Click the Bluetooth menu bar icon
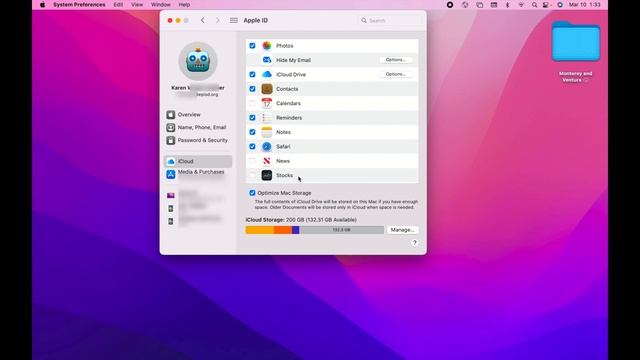Viewport: 640px width, 360px height. coord(507,5)
